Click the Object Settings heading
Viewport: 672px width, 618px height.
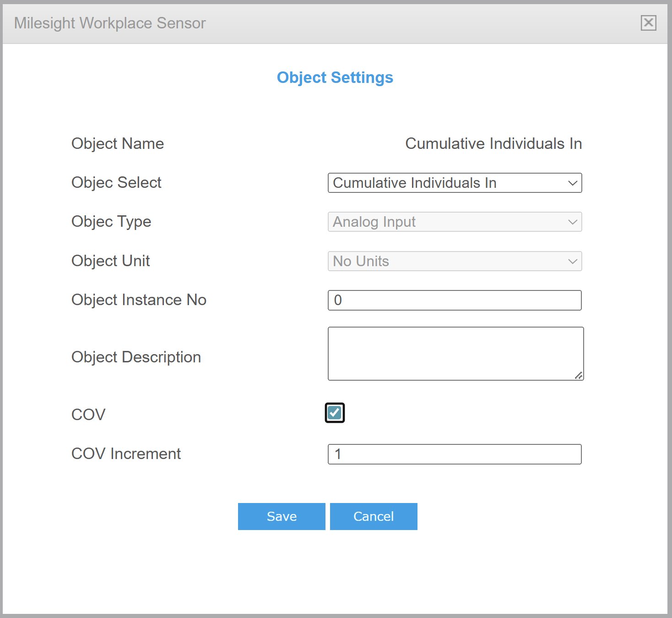[x=335, y=77]
